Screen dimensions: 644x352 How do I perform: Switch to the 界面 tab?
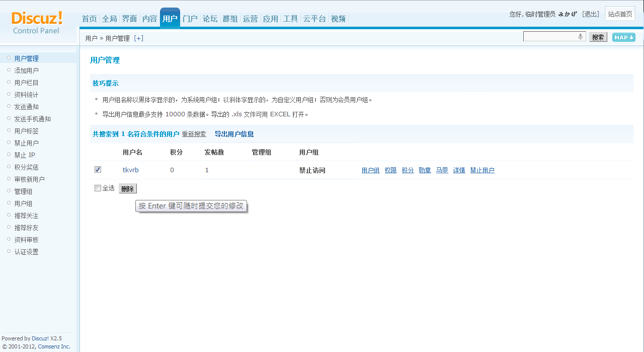point(129,19)
